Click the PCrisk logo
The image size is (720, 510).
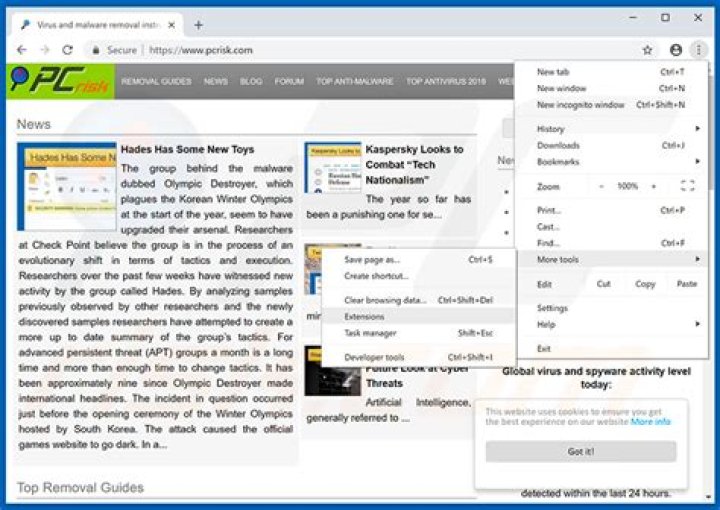60,81
